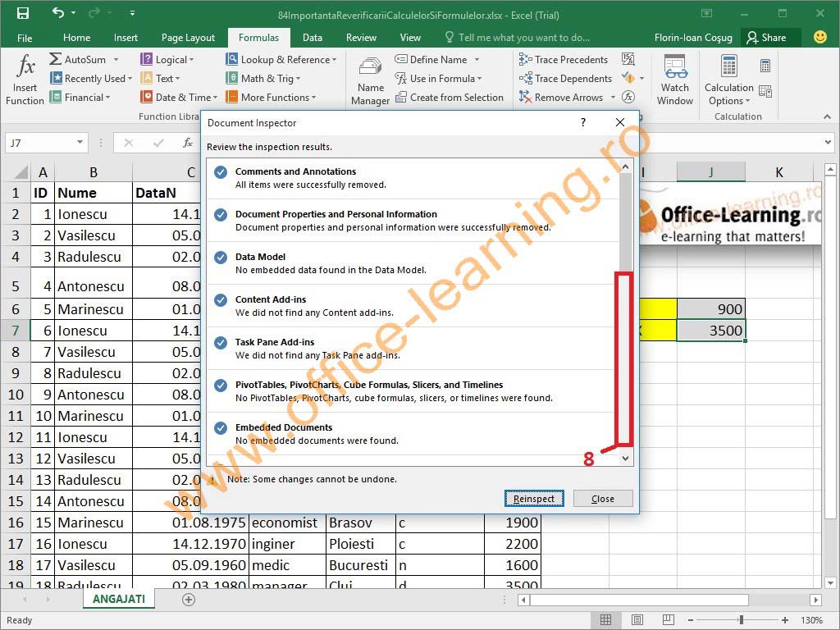Trace Precedents of the cell
Image resolution: width=840 pixels, height=630 pixels.
coord(563,59)
